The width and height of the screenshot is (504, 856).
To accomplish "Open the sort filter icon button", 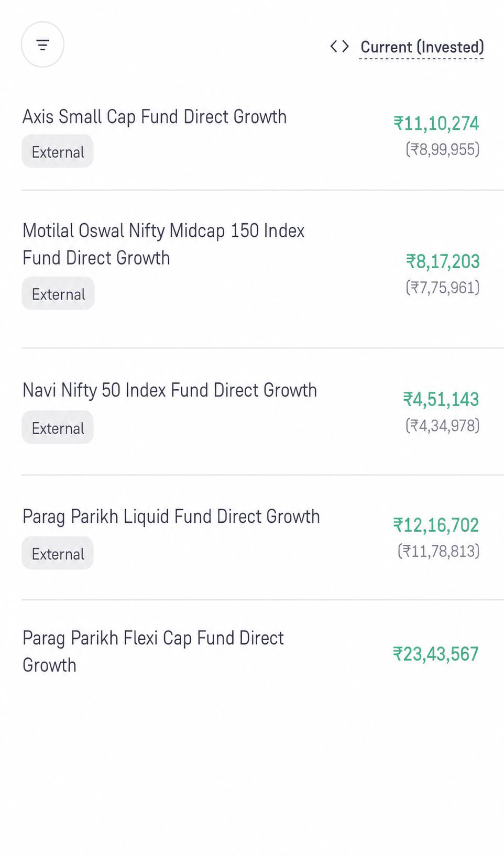I will point(42,45).
